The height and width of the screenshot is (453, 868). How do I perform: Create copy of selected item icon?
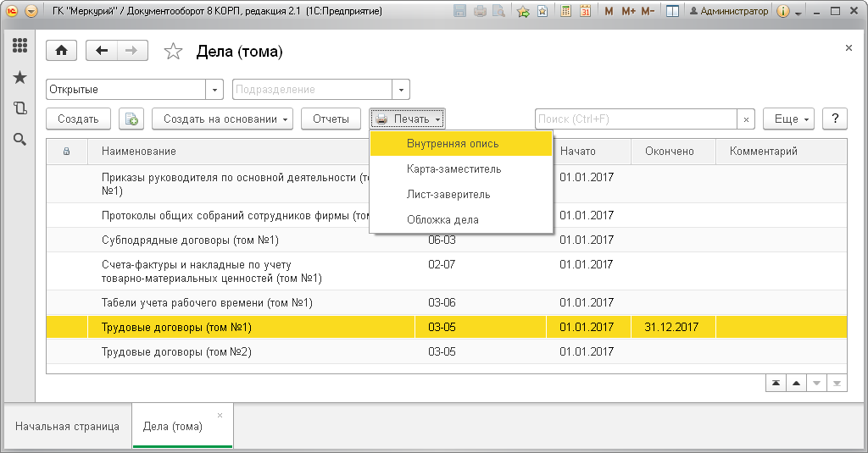131,119
